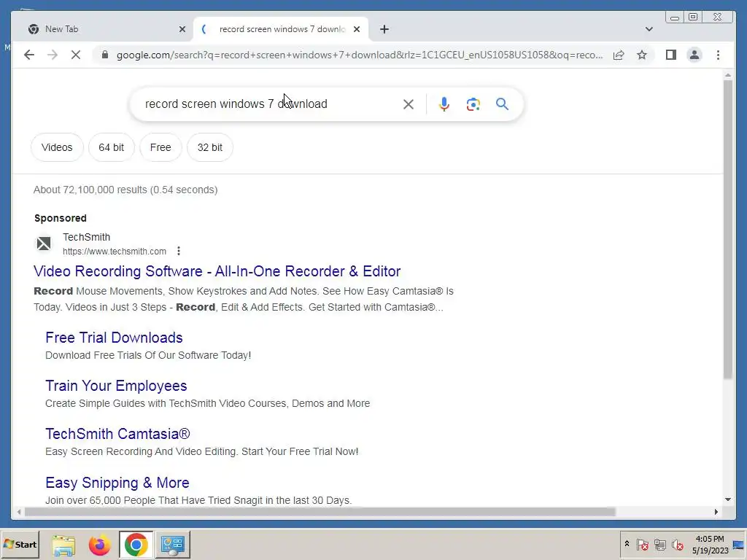This screenshot has width=747, height=560.
Task: Share this page via share icon
Action: (x=619, y=55)
